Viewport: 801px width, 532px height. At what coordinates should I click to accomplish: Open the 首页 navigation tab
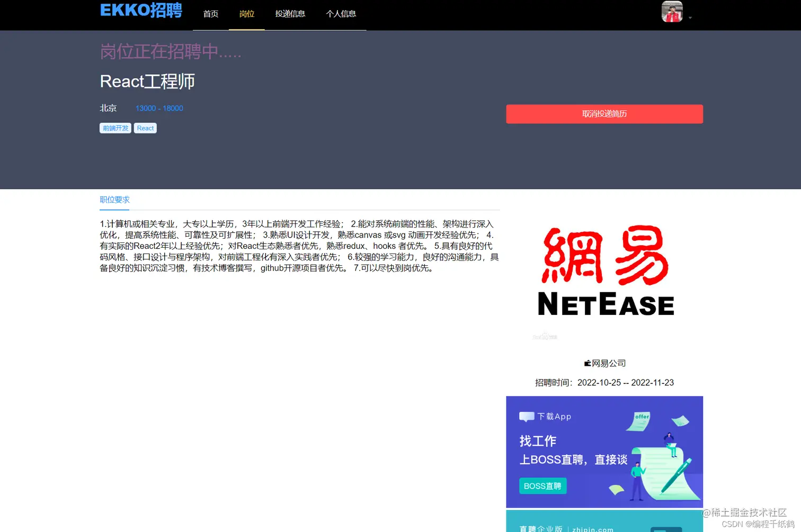pyautogui.click(x=211, y=14)
